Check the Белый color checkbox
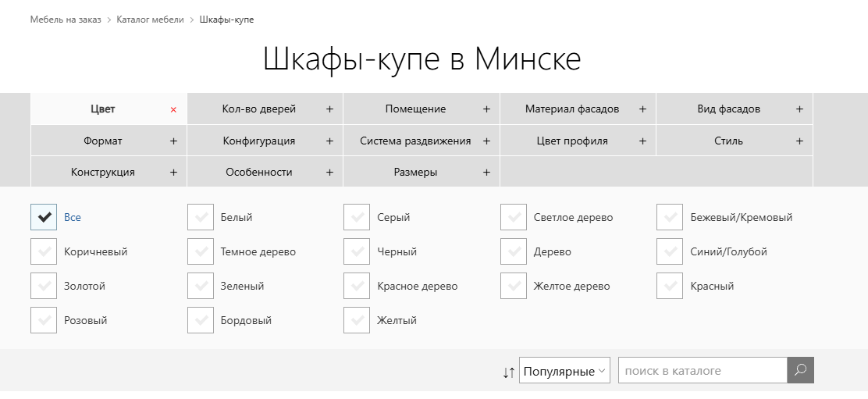 (x=201, y=217)
